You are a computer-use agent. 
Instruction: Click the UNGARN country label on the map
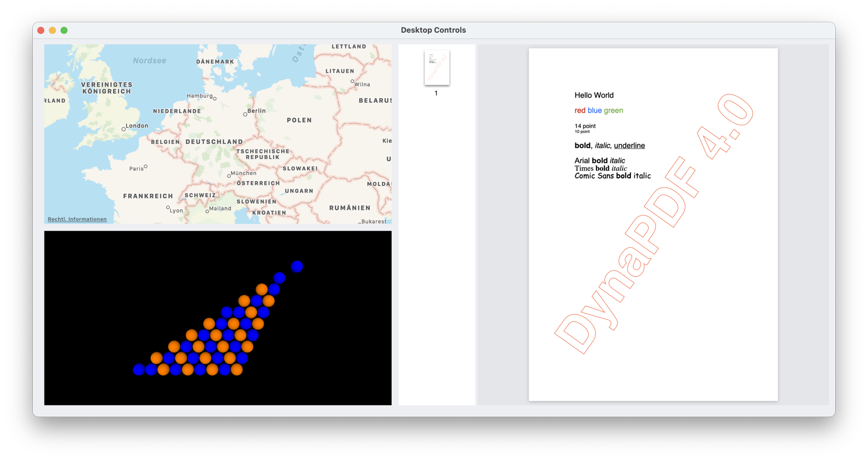(299, 191)
